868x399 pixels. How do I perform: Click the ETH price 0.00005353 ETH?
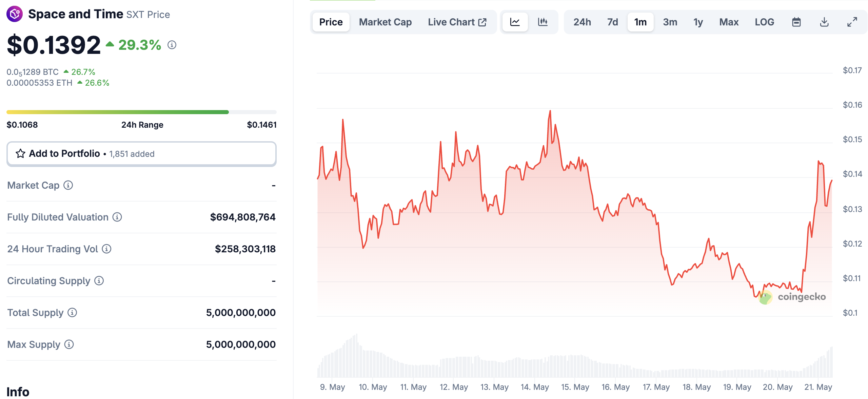39,83
